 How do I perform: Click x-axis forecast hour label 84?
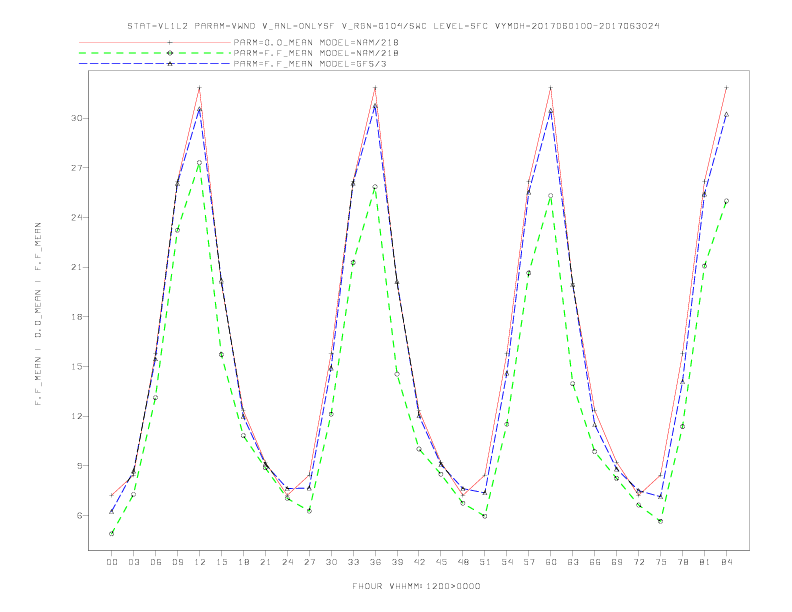point(726,562)
